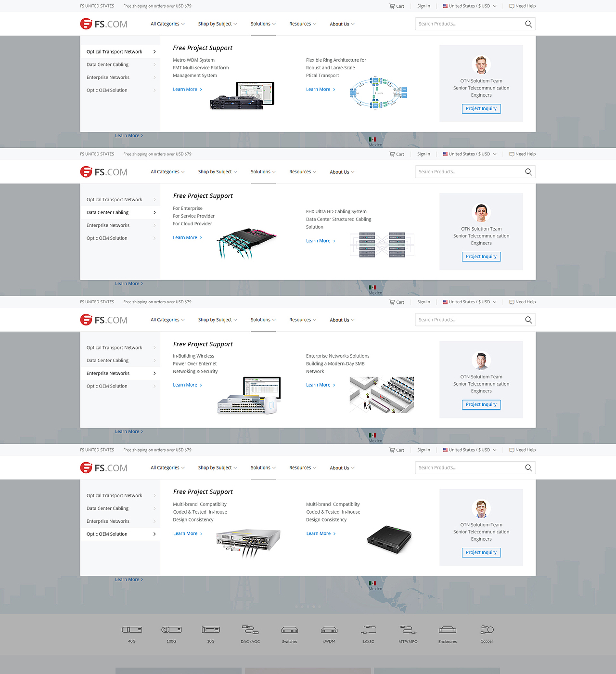Click Learn More under FHX Ultra HD Cabling text
Viewport: 616px width, 674px height.
click(x=321, y=241)
